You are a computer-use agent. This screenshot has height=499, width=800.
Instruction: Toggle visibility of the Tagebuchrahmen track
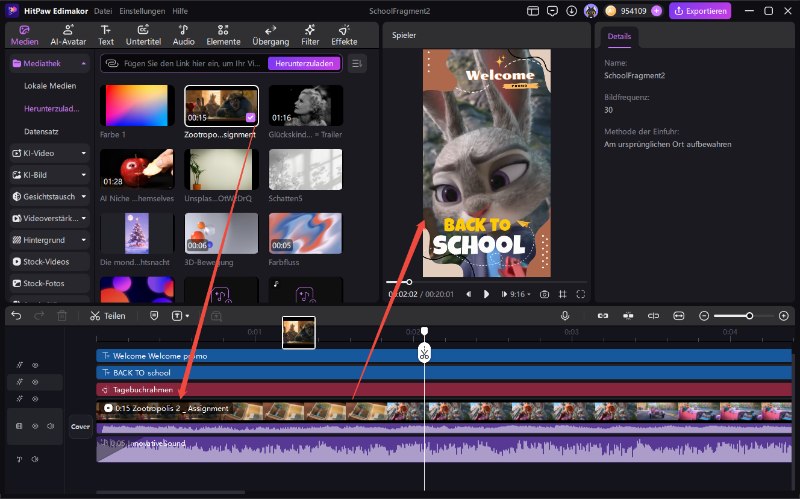(x=36, y=399)
